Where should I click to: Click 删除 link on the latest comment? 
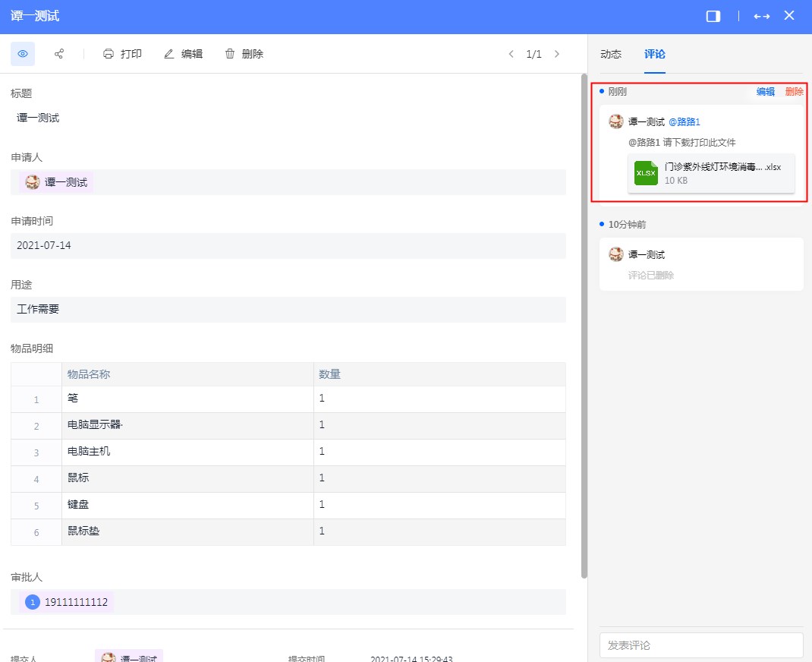(794, 92)
